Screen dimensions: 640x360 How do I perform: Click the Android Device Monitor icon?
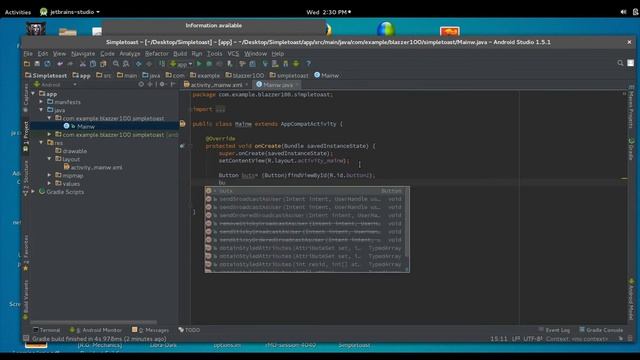296,64
